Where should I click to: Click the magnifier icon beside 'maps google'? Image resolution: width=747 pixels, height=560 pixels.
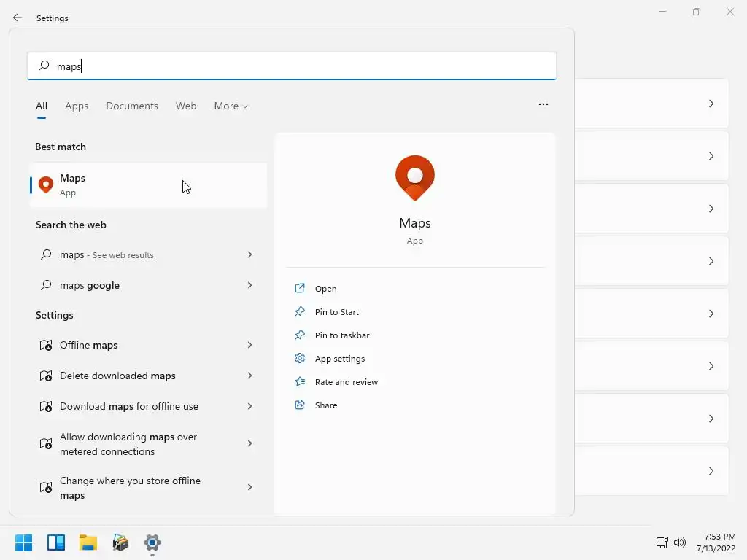[x=46, y=285]
